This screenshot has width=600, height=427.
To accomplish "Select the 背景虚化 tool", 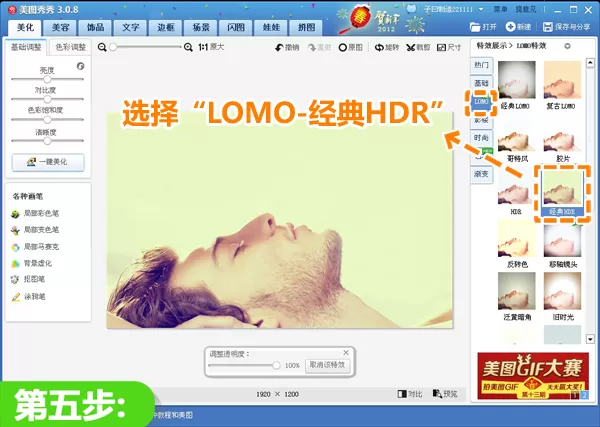I will [31, 263].
